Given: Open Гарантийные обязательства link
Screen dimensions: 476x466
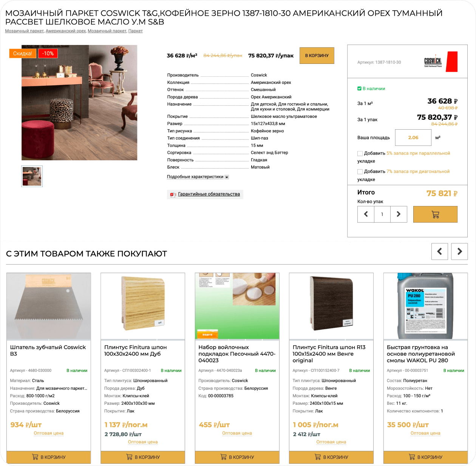Looking at the screenshot, I should click(x=209, y=194).
